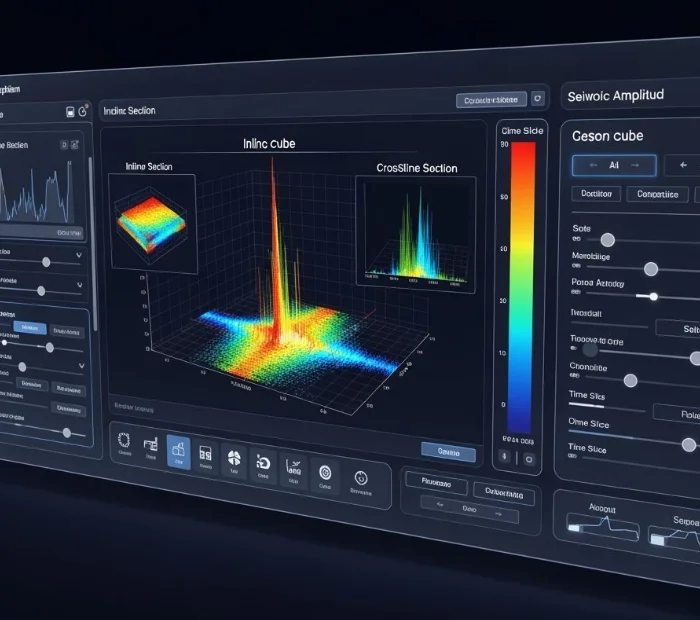Click the Poraa Aetodog slider handle

[653, 296]
